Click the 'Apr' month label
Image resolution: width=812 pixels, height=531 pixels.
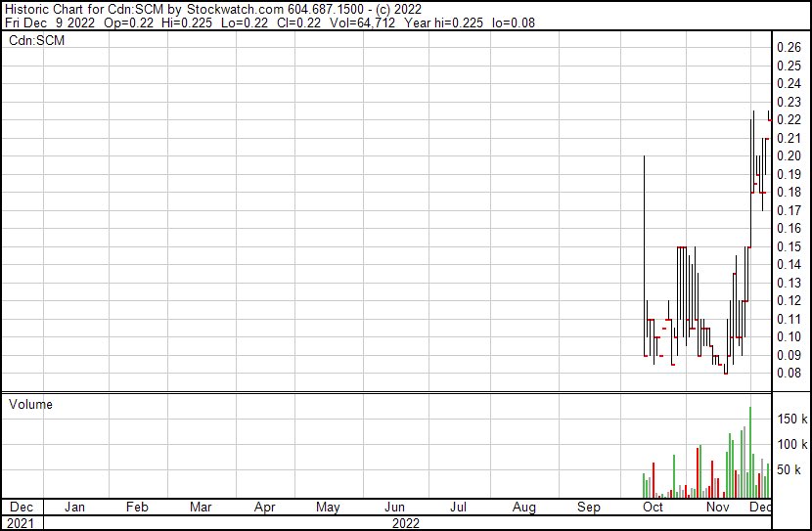coord(264,508)
